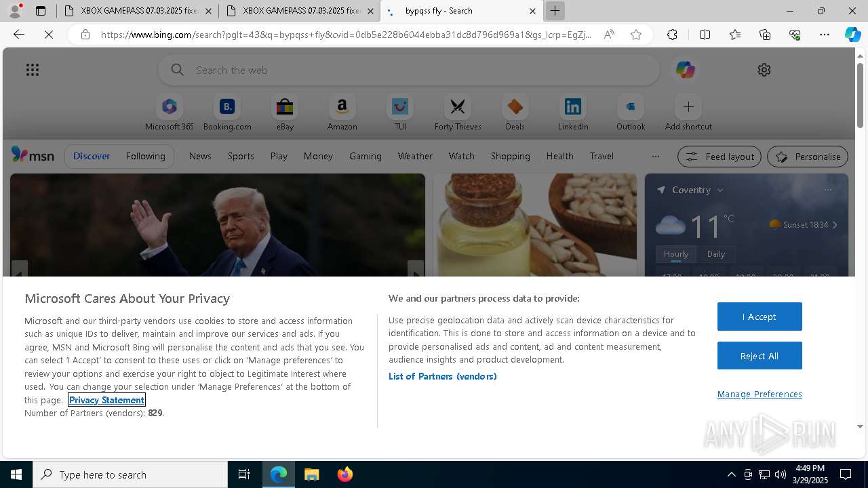
Task: Start Read aloud from address bar
Action: click(x=609, y=35)
